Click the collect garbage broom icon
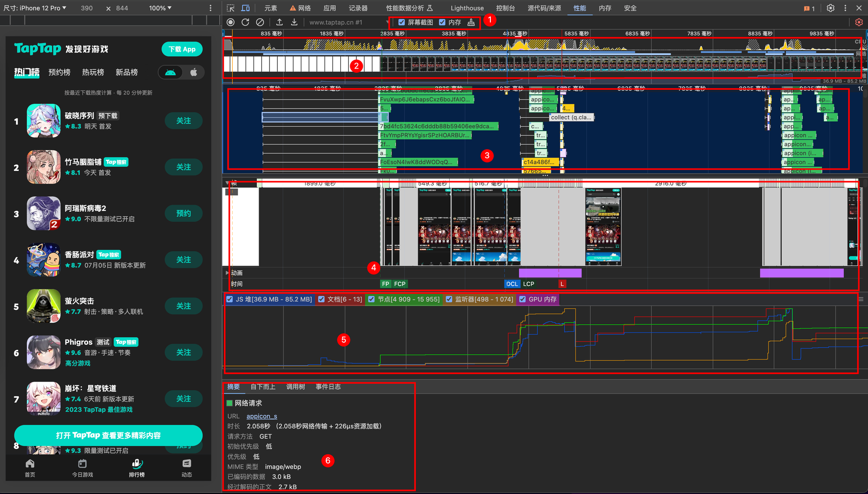Screen dimensions: 868x494 (471, 22)
